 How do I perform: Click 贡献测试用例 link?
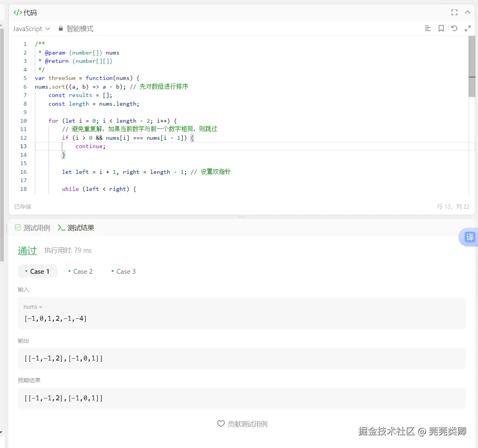[x=248, y=424]
